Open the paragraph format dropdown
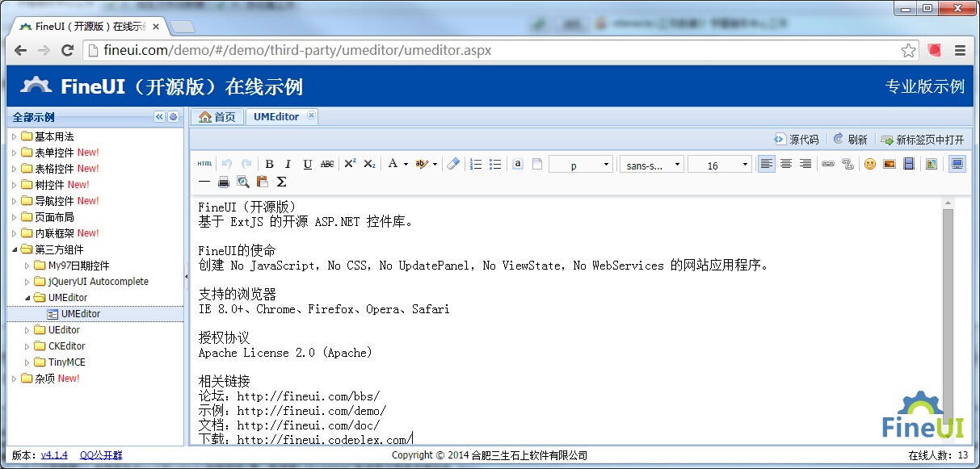The width and height of the screenshot is (980, 469). (x=580, y=165)
